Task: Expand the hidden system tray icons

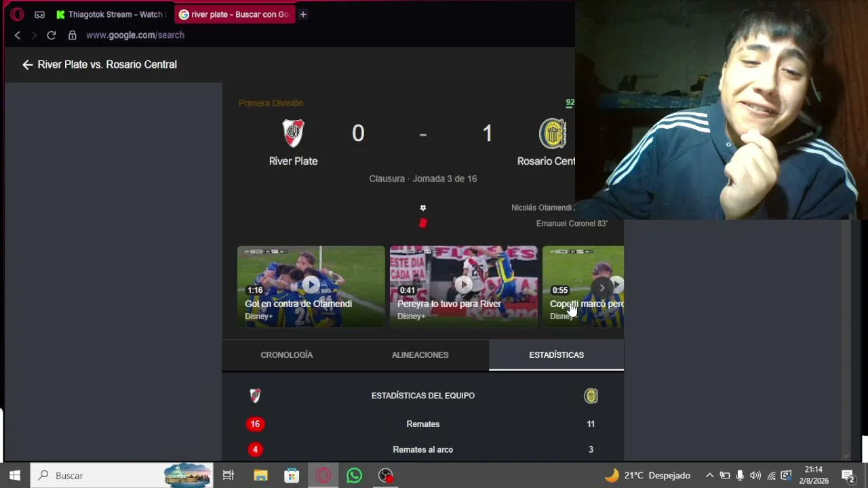Action: tap(709, 476)
